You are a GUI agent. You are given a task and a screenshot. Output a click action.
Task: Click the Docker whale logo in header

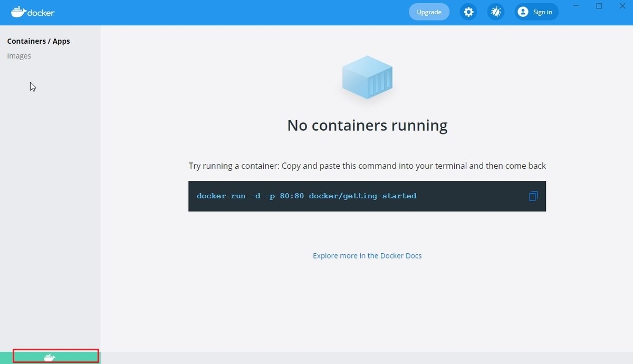coord(33,12)
